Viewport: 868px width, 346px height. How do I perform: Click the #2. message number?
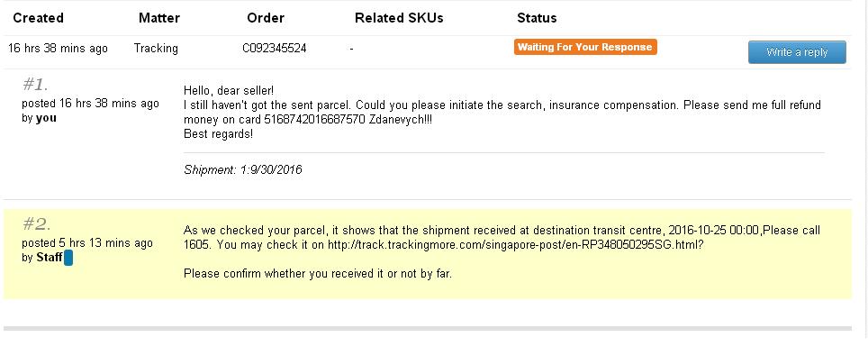[x=37, y=224]
